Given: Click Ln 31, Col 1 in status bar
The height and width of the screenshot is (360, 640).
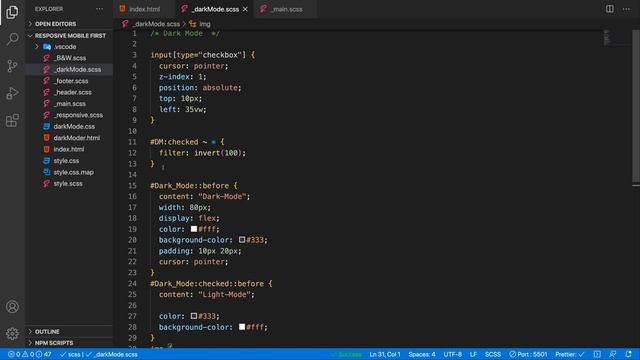Looking at the screenshot, I should (385, 354).
